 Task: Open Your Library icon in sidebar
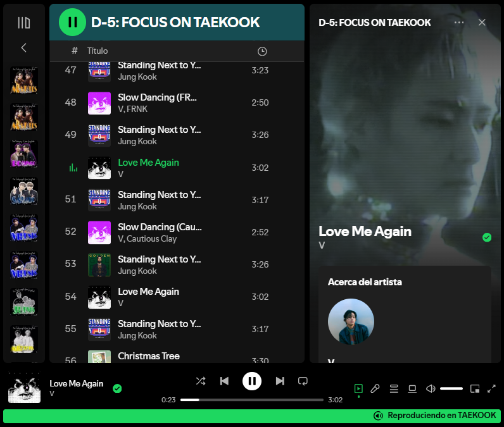click(x=24, y=23)
